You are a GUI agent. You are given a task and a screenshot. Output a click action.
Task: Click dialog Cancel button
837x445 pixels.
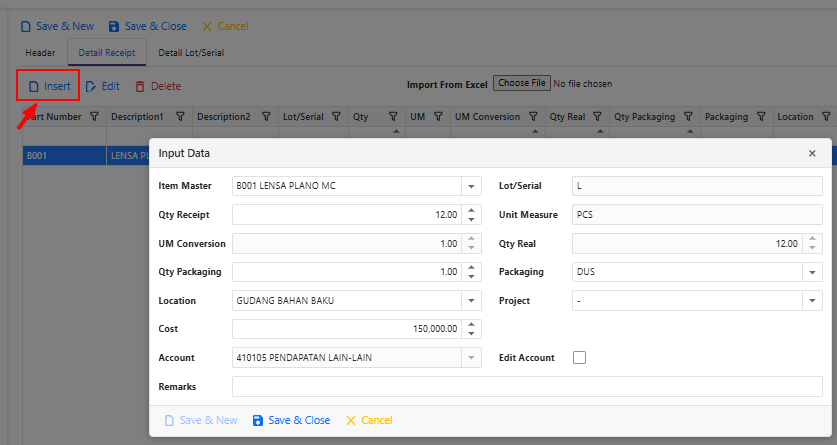tap(369, 420)
